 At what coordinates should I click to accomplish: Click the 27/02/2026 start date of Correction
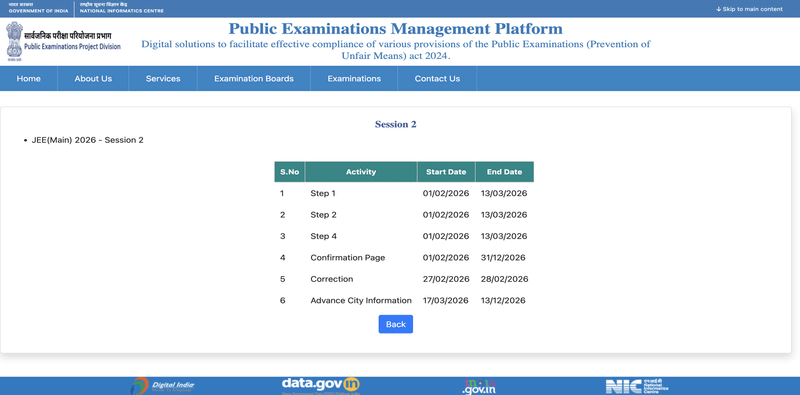click(446, 279)
